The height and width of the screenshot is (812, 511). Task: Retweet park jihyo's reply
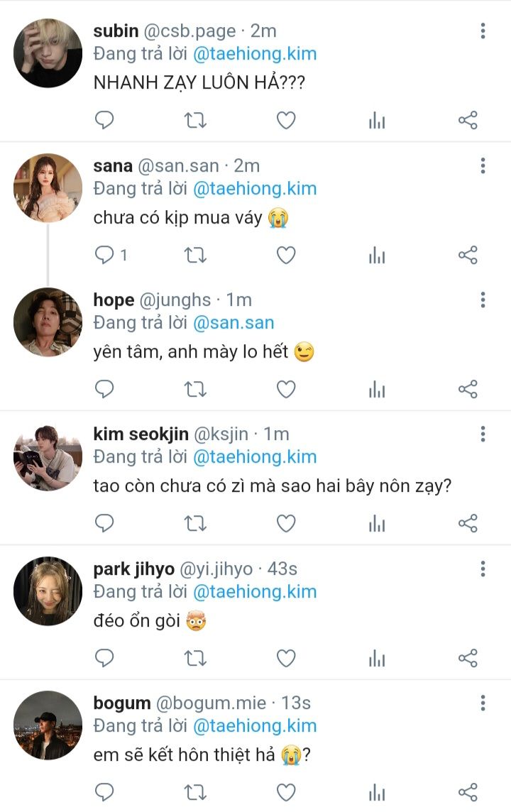pyautogui.click(x=195, y=659)
